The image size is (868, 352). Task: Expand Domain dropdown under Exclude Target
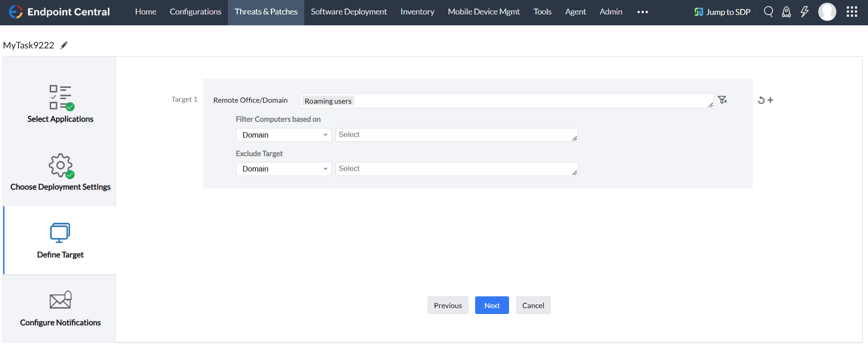(x=283, y=169)
